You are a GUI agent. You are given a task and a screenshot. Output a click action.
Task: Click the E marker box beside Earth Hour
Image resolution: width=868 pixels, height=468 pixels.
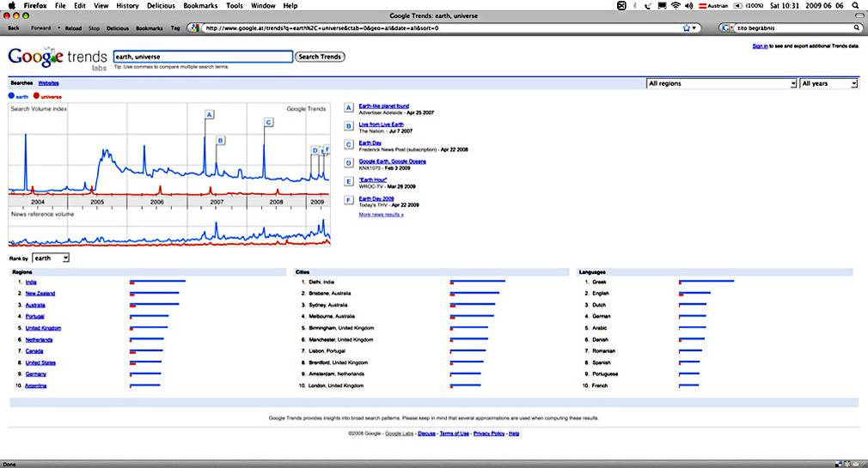[349, 181]
